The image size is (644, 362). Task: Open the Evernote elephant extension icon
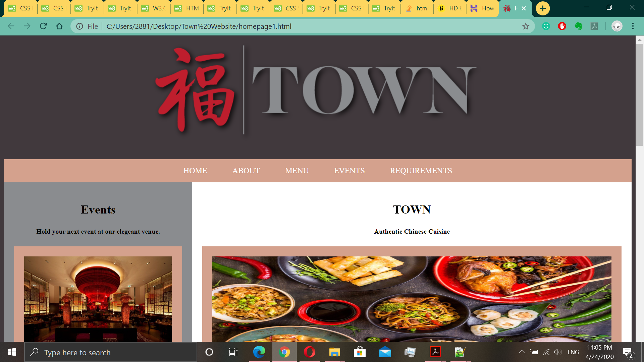pyautogui.click(x=578, y=26)
